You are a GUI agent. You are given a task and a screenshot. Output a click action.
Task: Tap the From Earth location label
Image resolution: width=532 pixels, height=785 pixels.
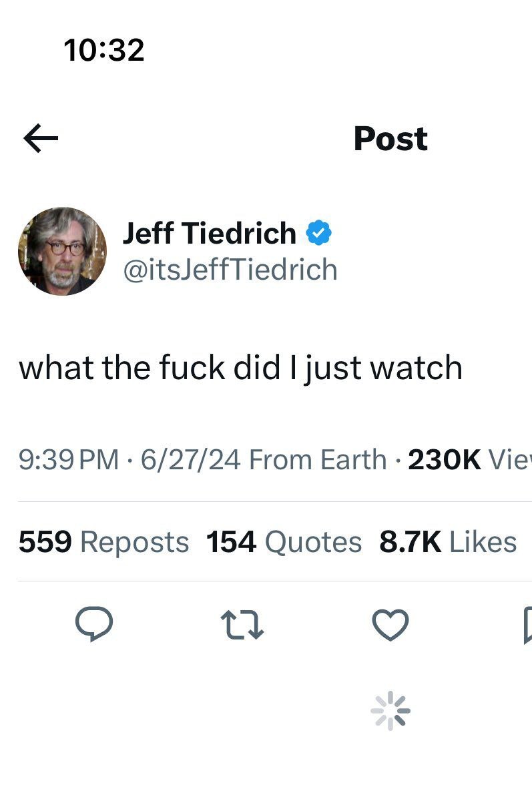(x=318, y=459)
